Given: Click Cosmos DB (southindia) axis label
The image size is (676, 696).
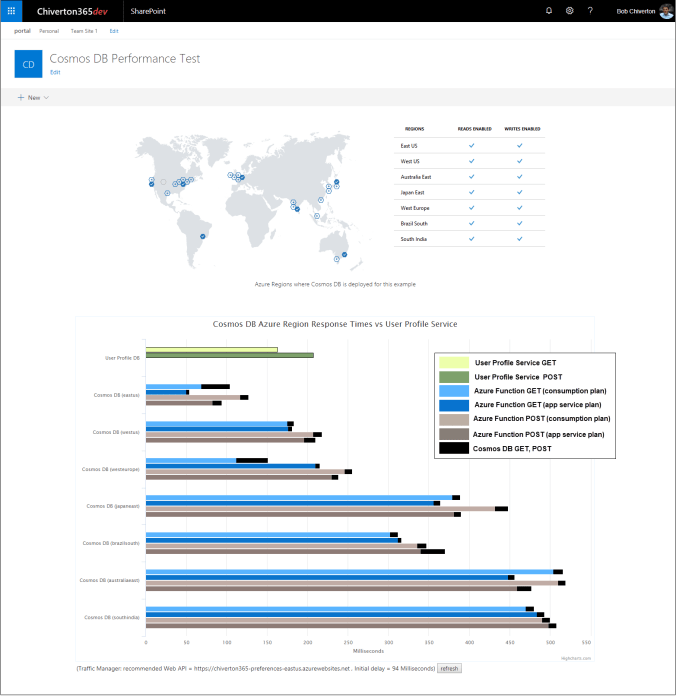Looking at the screenshot, I should click(112, 617).
